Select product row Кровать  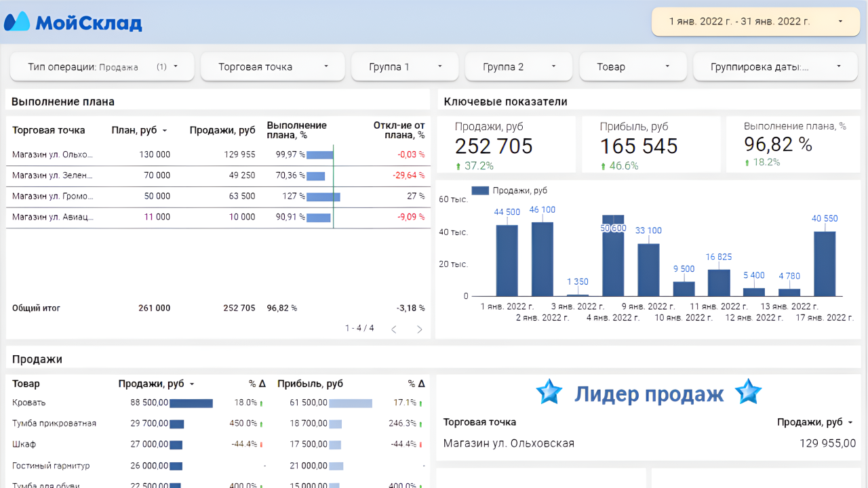click(218, 403)
